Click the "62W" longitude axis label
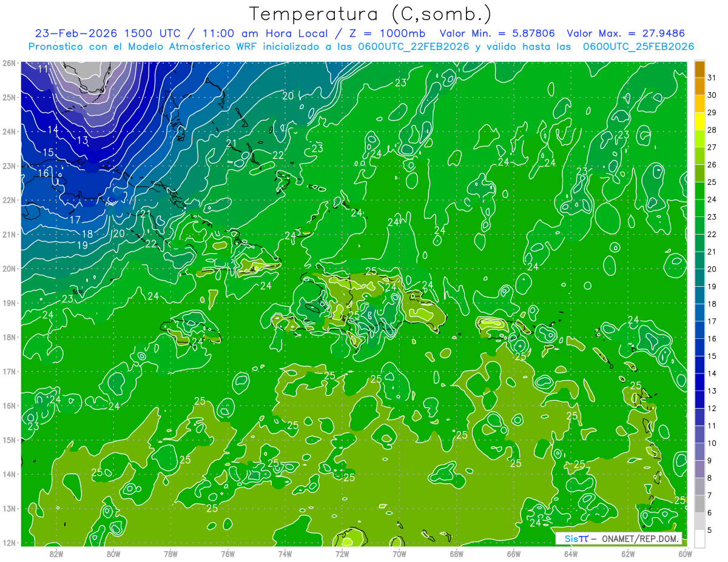 coord(628,553)
